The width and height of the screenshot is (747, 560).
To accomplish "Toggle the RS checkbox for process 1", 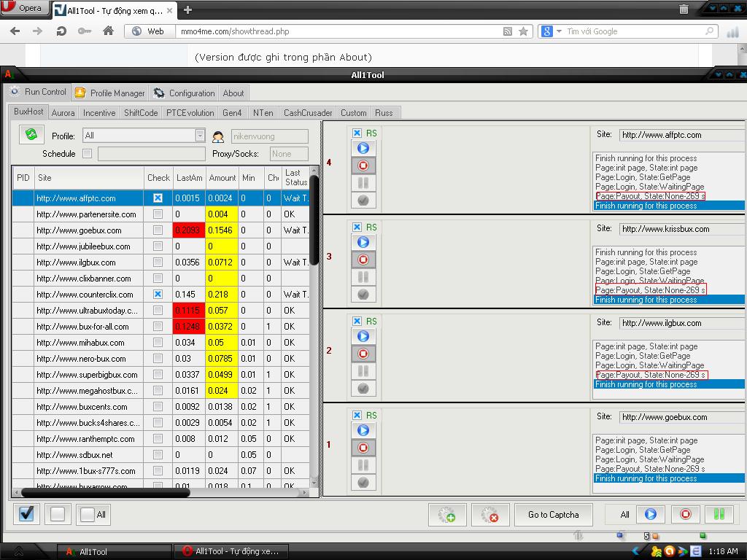I will click(357, 415).
